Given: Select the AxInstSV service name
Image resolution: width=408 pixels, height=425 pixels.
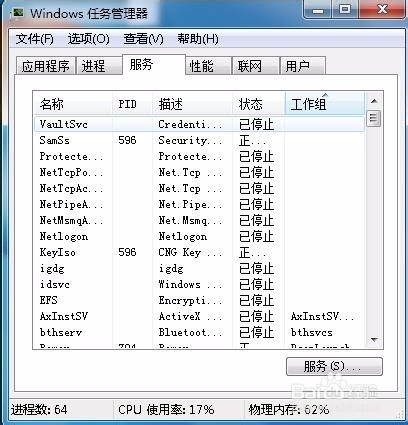Looking at the screenshot, I should (64, 316).
